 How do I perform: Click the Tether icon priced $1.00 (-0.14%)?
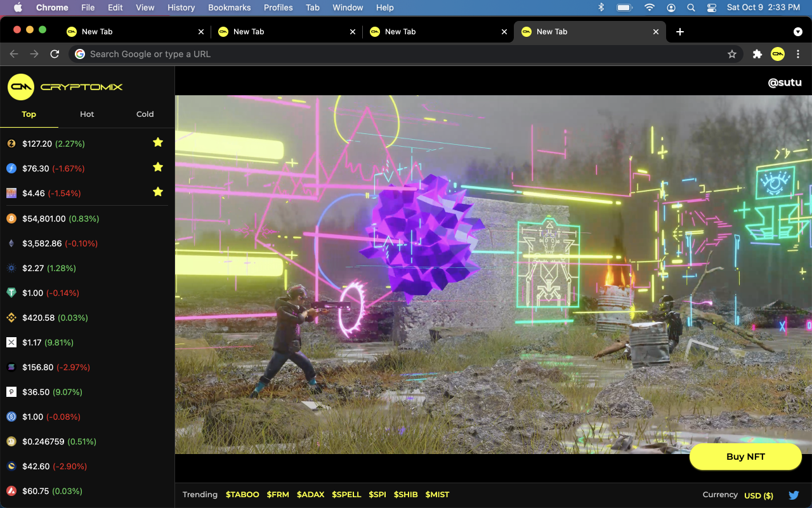(x=11, y=293)
